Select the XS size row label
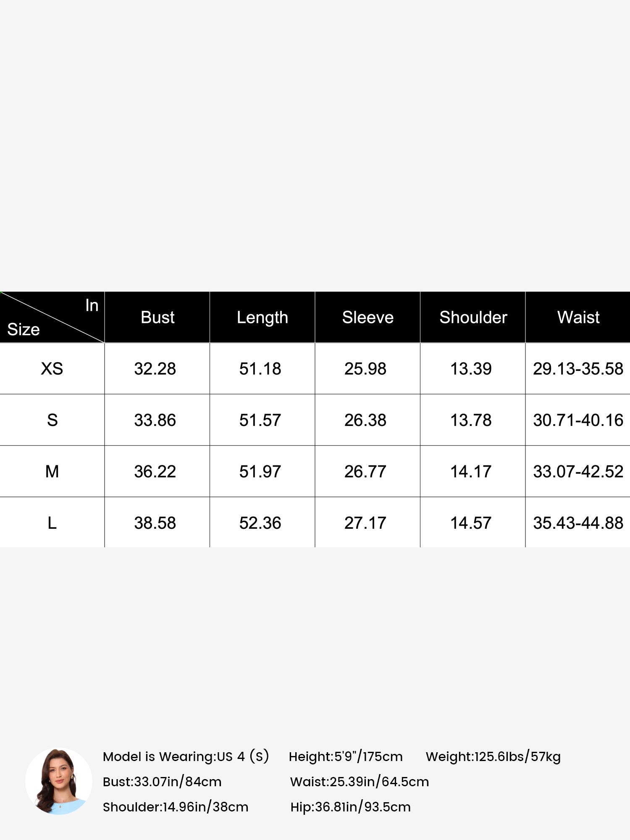This screenshot has height=840, width=630. coord(52,369)
